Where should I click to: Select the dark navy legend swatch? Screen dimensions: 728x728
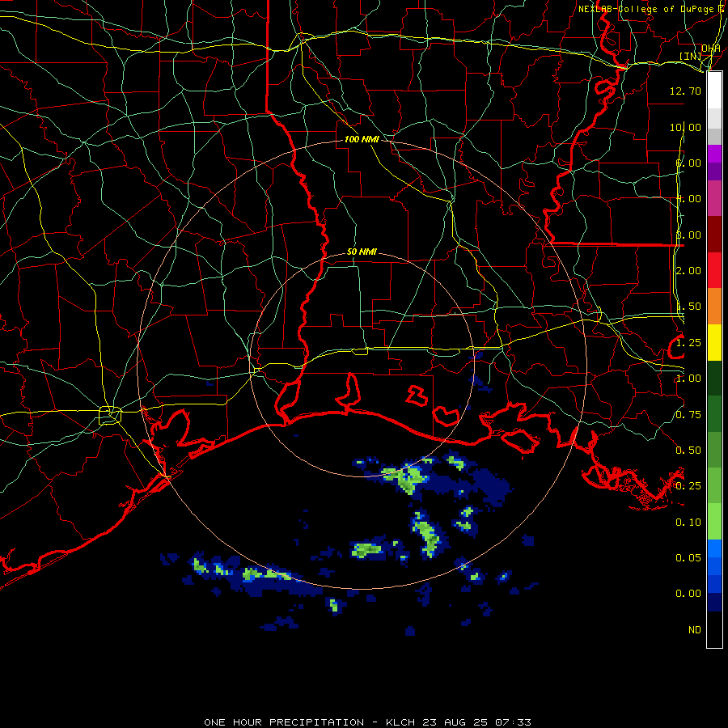[714, 602]
